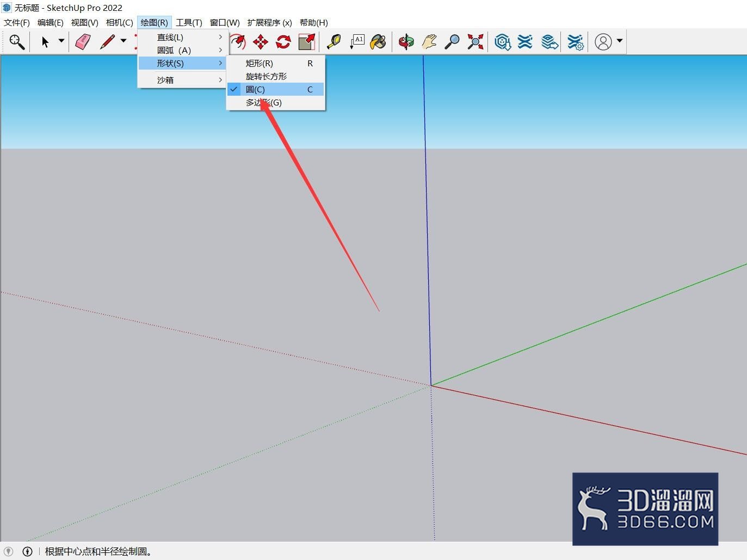Open the 视图(V) menu
The image size is (747, 560).
pos(84,22)
